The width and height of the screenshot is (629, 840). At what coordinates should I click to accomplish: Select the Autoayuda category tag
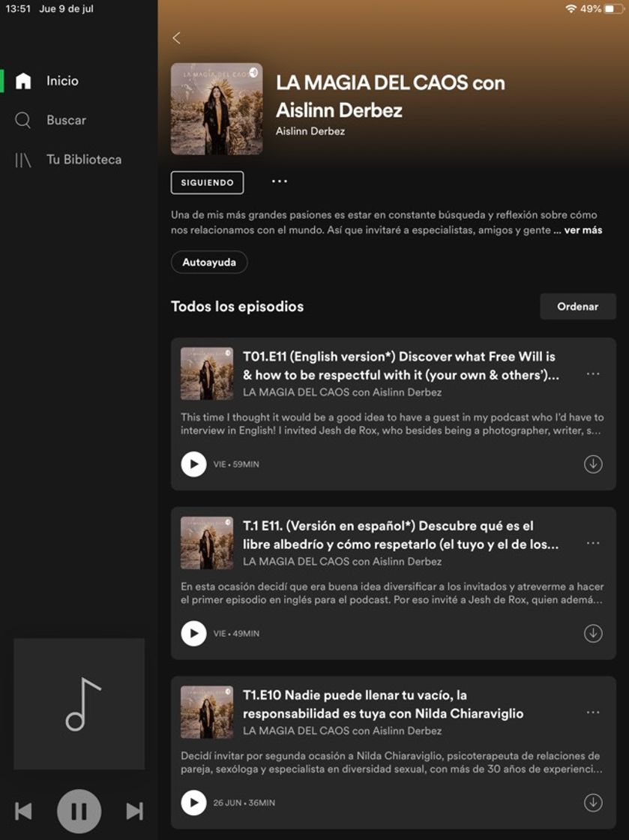tap(209, 262)
